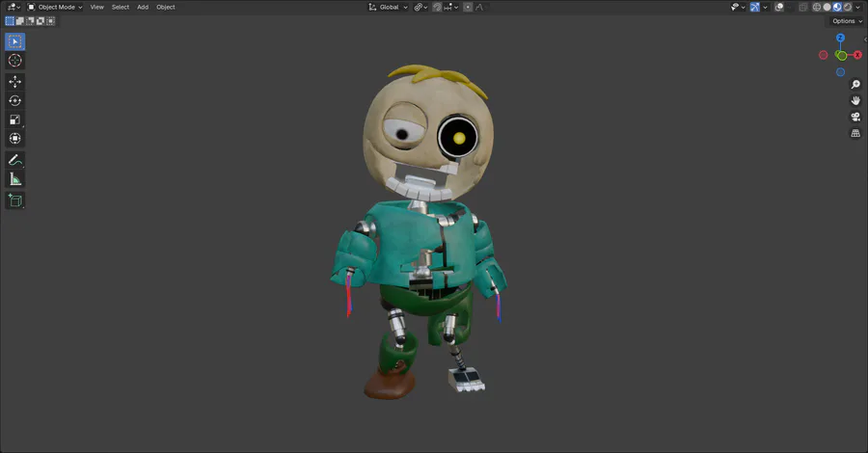The width and height of the screenshot is (868, 453).
Task: Expand the sidebar with the edge arrow
Action: coord(865,40)
